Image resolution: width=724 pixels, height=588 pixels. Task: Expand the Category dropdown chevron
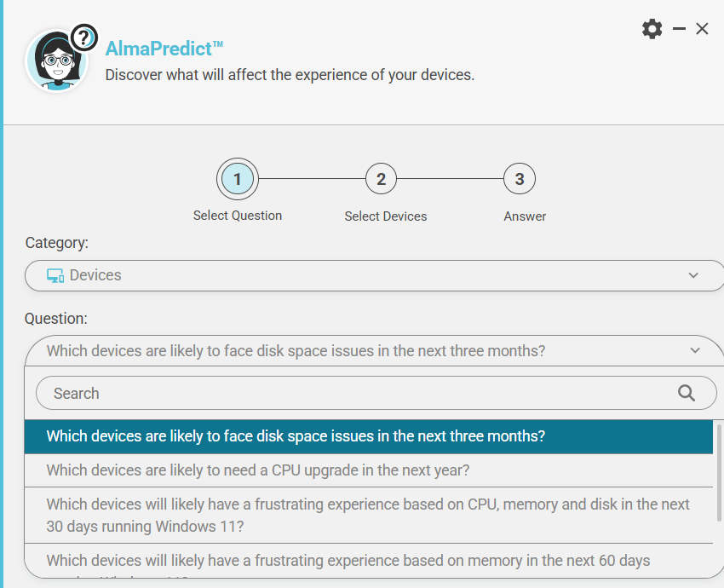pyautogui.click(x=693, y=275)
